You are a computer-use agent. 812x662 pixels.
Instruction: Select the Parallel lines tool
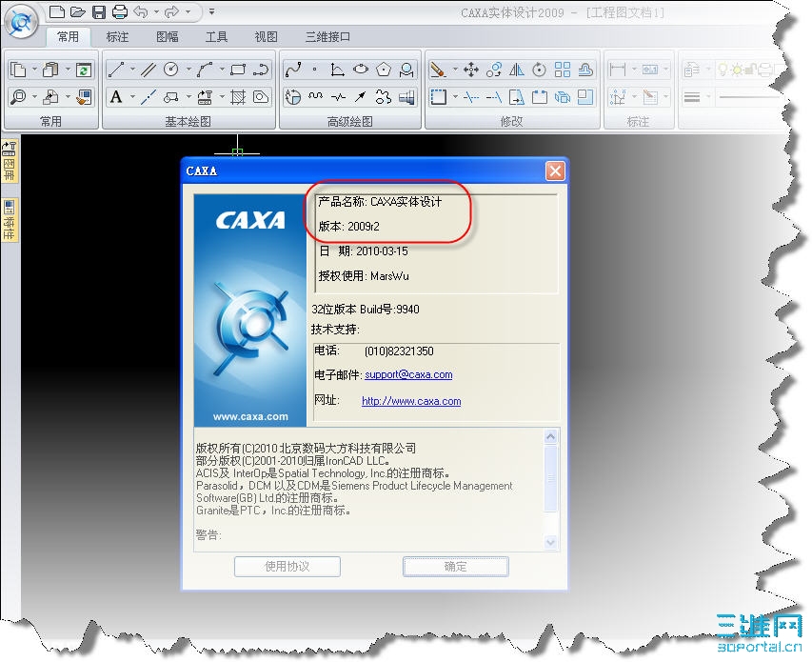point(149,69)
